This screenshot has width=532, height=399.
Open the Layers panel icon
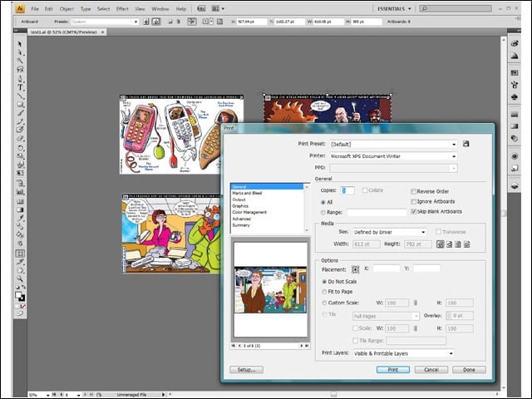tap(515, 185)
